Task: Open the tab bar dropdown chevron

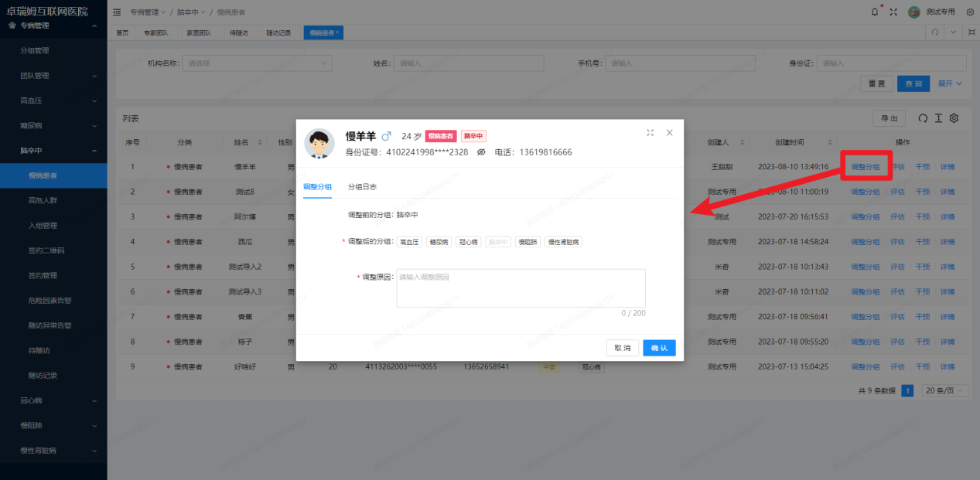Action: [953, 32]
